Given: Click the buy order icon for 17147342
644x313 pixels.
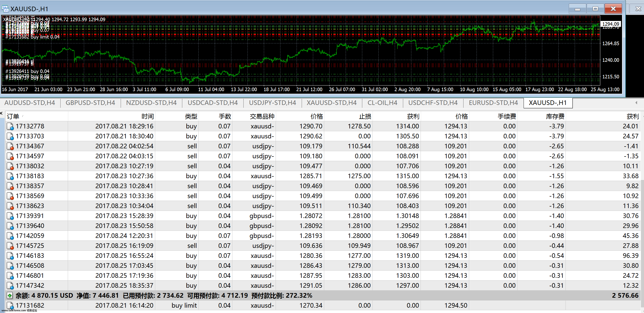Looking at the screenshot, I should pos(10,286).
